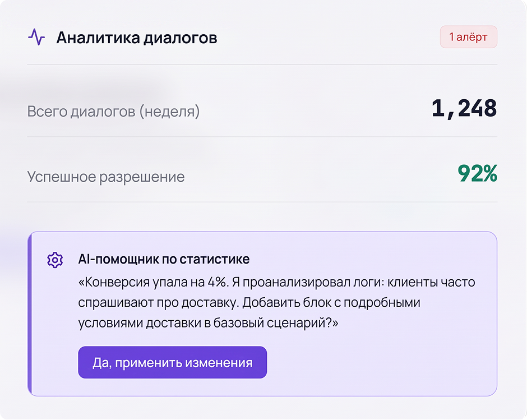Click the AI-помощник по статистике title
Image resolution: width=527 pixels, height=420 pixels.
[164, 259]
